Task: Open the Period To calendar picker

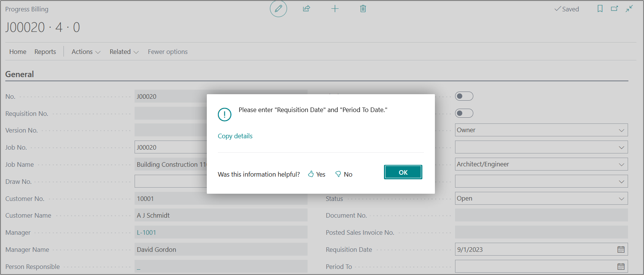Action: [621, 267]
